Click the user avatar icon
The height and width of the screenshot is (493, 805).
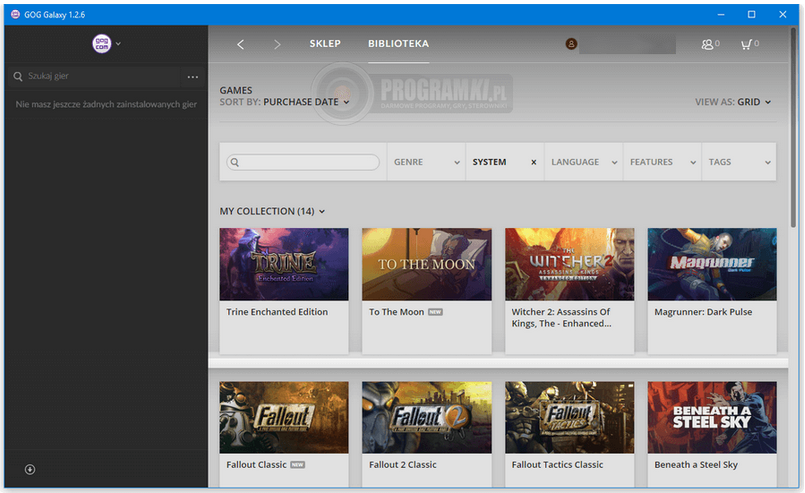point(571,44)
